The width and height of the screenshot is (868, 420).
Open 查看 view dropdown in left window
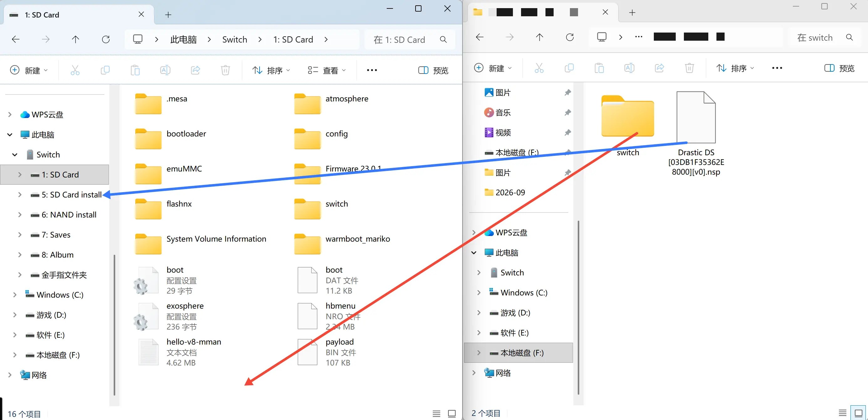tap(327, 70)
